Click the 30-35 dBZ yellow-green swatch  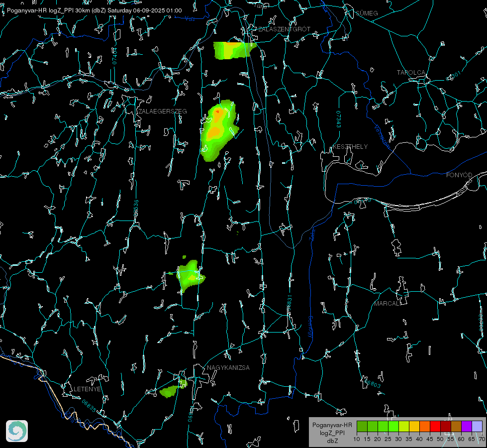pyautogui.click(x=404, y=426)
